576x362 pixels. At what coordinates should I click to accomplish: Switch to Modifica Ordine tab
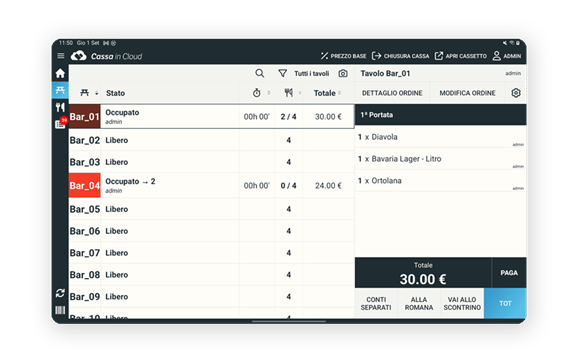(x=467, y=93)
